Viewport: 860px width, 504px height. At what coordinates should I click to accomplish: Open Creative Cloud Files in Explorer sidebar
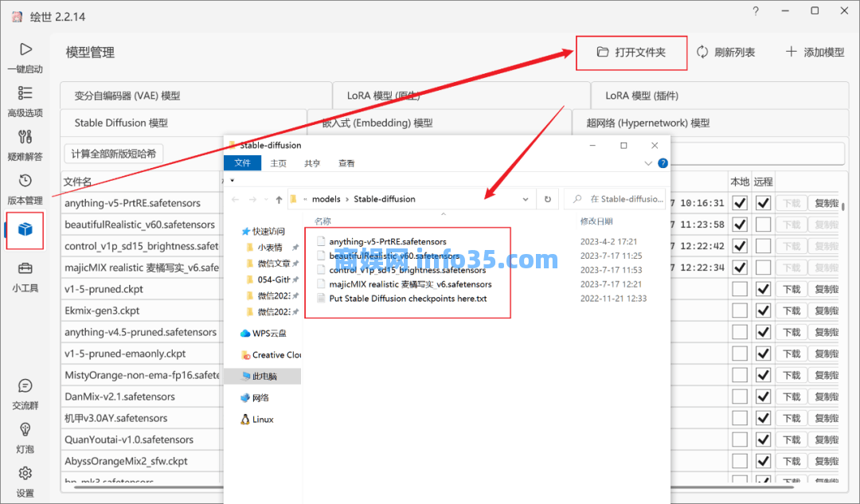click(271, 355)
